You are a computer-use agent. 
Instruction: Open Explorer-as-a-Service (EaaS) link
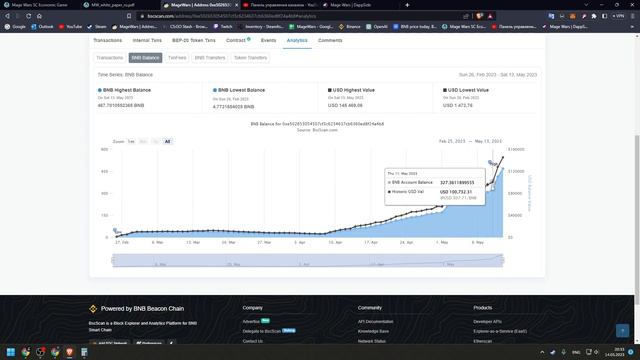point(500,331)
